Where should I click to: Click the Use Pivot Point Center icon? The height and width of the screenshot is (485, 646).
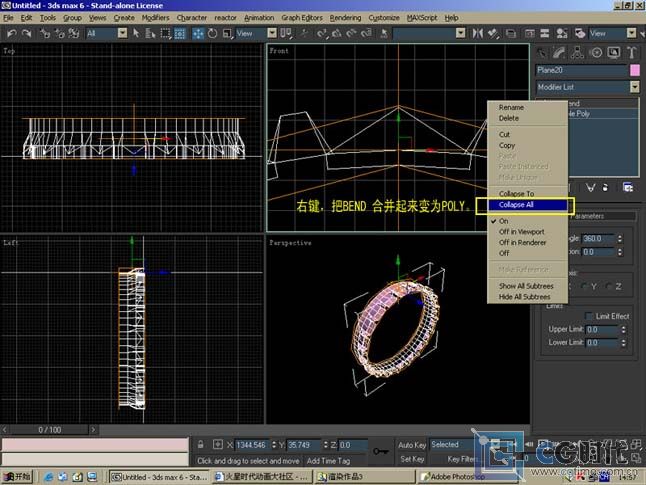pos(286,33)
